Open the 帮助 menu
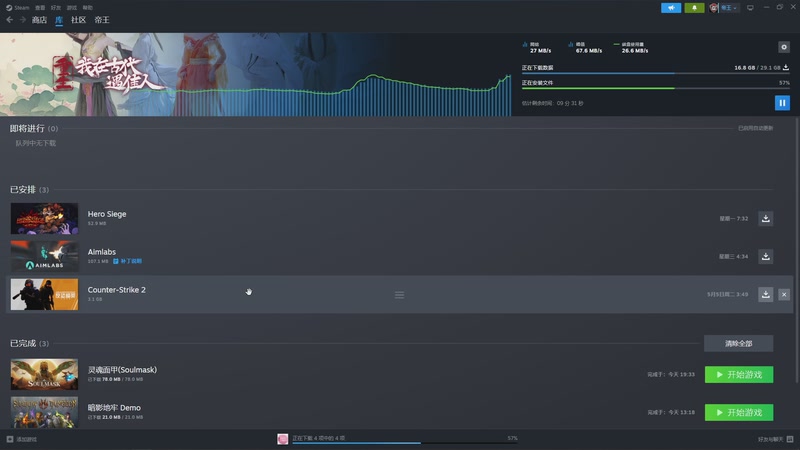Viewport: 800px width, 450px height. coord(87,8)
